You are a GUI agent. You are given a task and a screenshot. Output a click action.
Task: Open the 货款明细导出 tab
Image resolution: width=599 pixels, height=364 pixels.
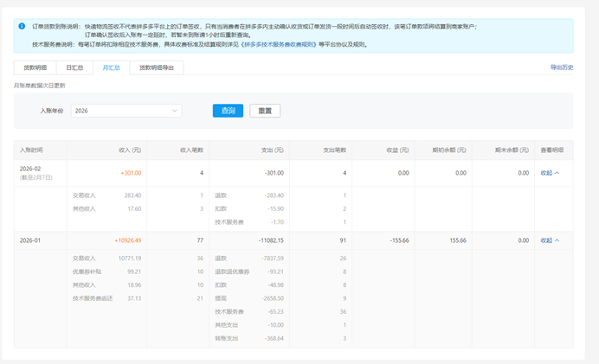click(x=157, y=67)
